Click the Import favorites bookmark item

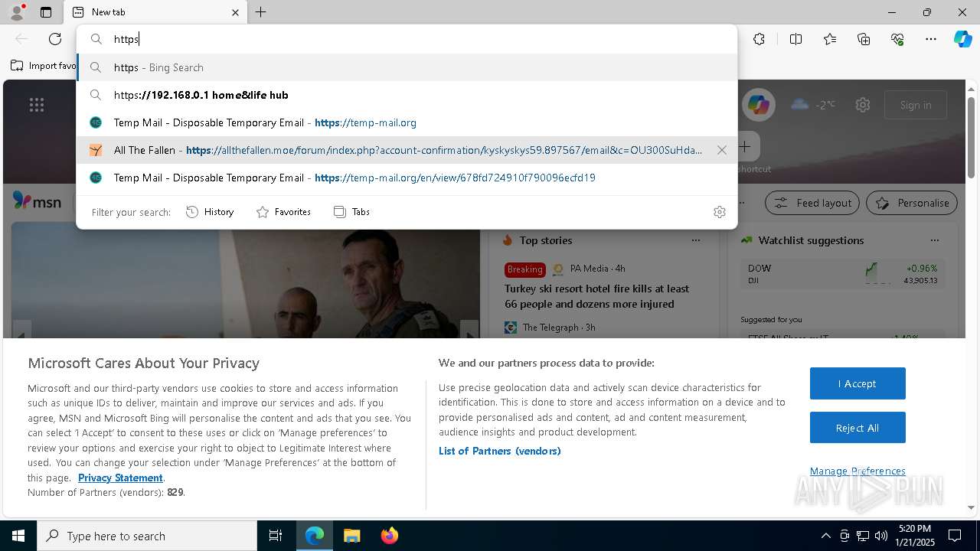pyautogui.click(x=44, y=66)
